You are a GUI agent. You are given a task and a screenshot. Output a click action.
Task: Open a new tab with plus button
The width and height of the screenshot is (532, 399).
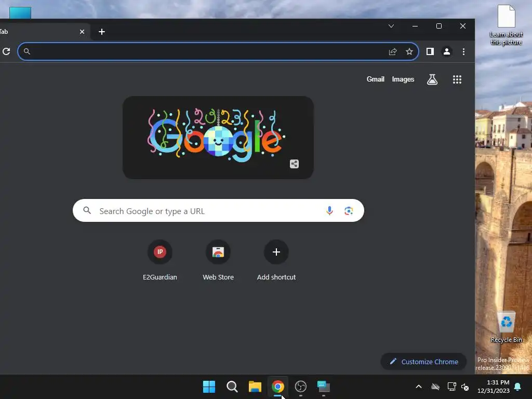tap(102, 32)
